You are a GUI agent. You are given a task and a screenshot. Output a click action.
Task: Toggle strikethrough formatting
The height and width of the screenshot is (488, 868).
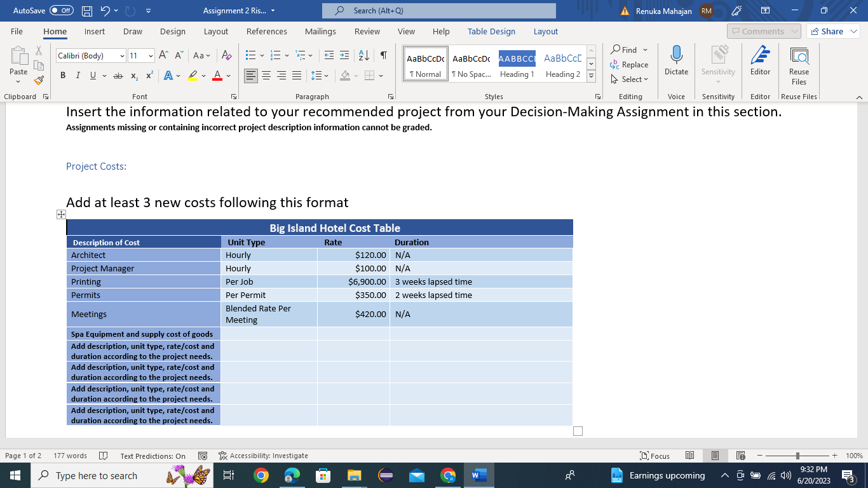point(118,76)
